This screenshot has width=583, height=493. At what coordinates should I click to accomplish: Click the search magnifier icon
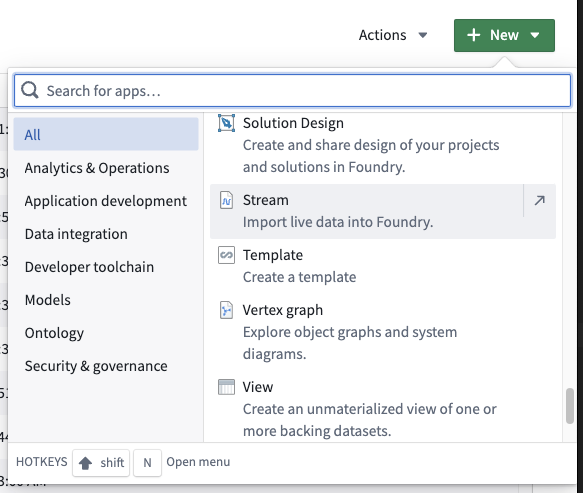pos(29,90)
